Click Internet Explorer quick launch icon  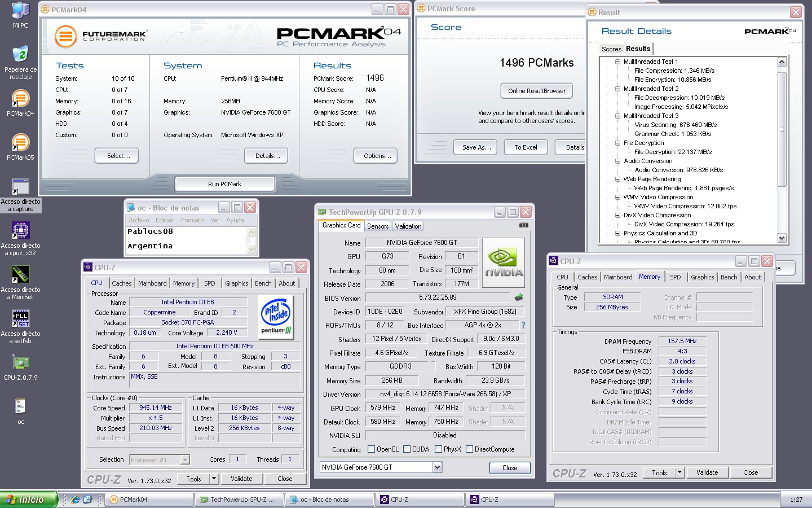[x=76, y=500]
